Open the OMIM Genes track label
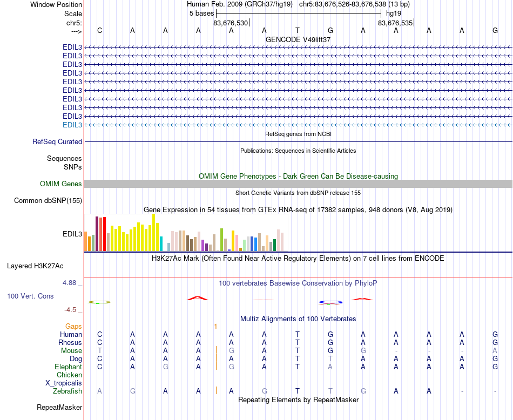513x420 pixels. [x=60, y=184]
